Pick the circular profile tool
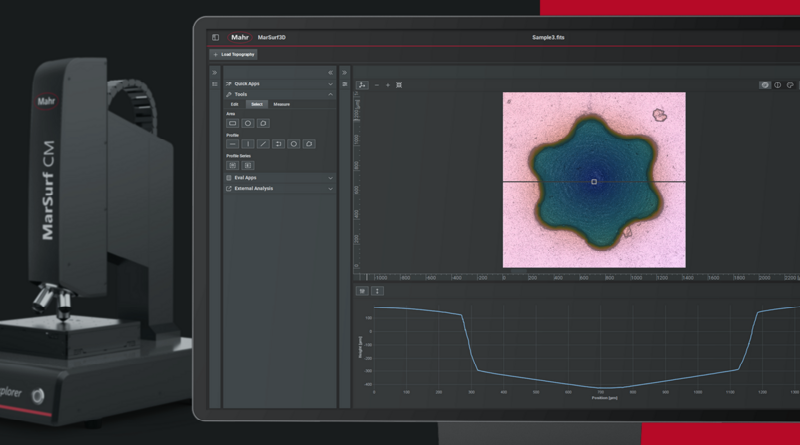 [x=294, y=144]
